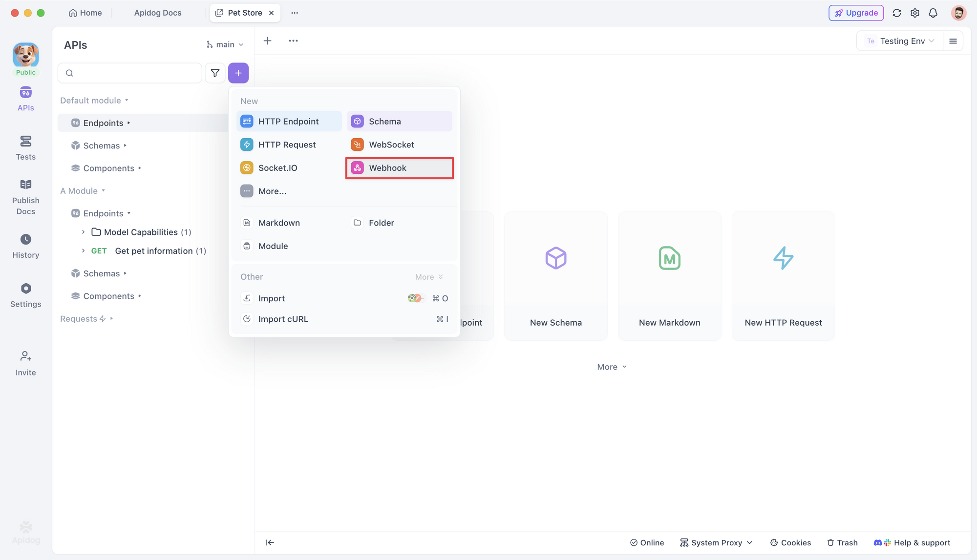Click the sync refresh icon

tap(896, 13)
